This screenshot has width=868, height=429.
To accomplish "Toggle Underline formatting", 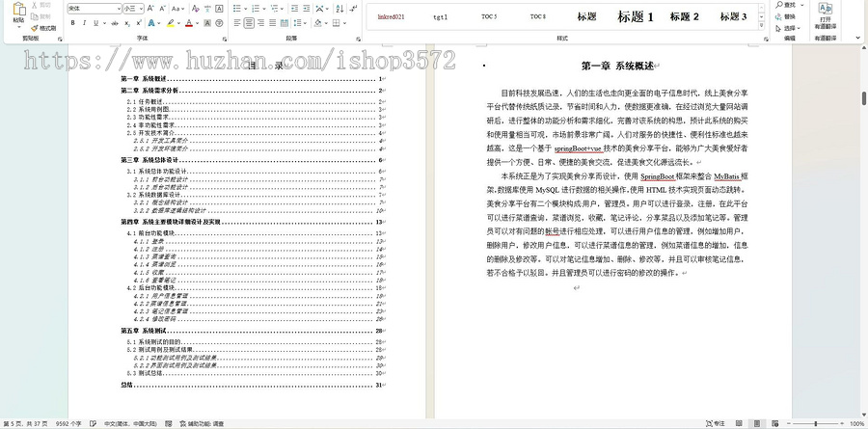I will 95,23.
